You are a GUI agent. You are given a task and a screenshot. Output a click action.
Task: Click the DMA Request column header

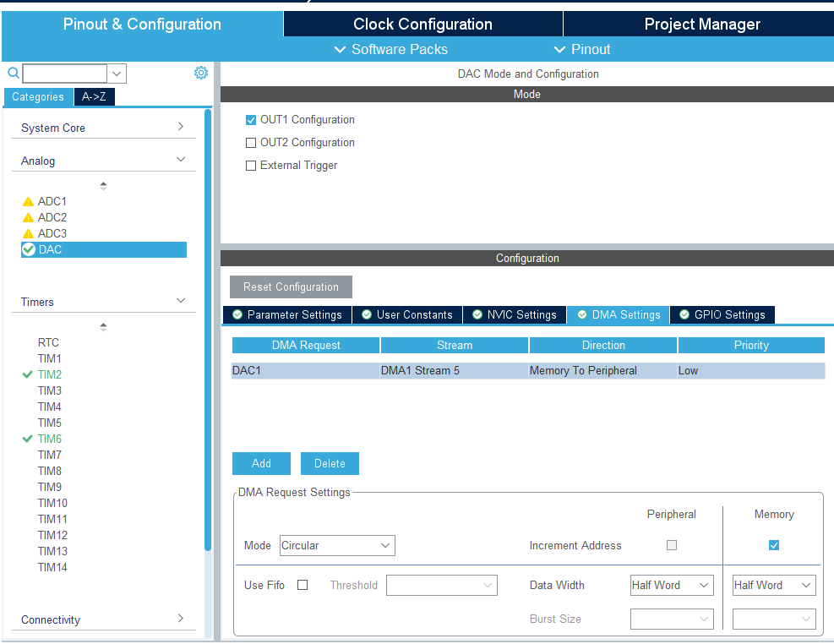[x=306, y=345]
